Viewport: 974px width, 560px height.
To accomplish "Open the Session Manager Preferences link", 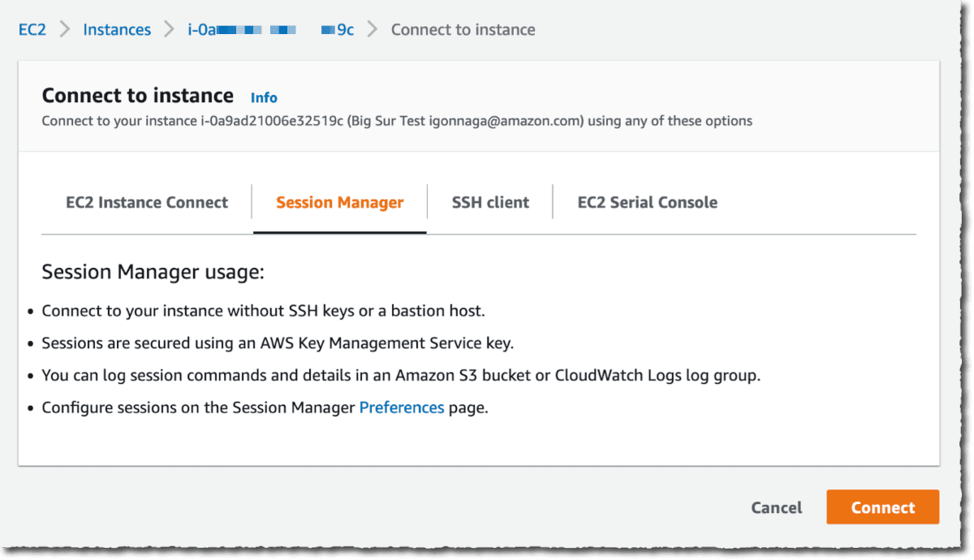I will pyautogui.click(x=402, y=407).
